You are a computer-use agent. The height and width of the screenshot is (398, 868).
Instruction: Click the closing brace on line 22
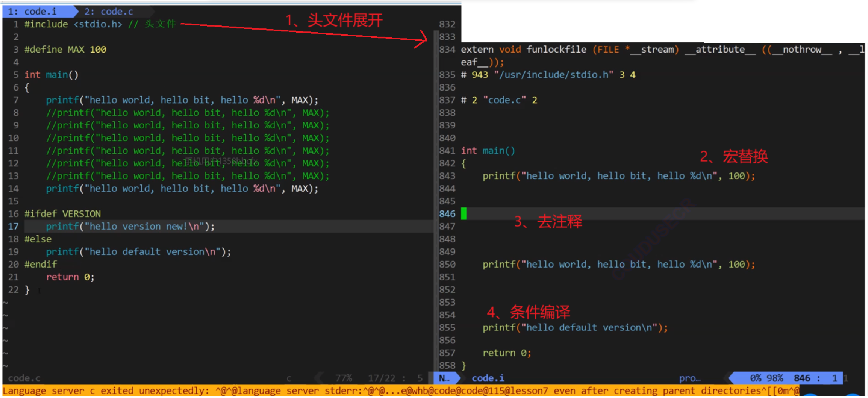click(27, 290)
